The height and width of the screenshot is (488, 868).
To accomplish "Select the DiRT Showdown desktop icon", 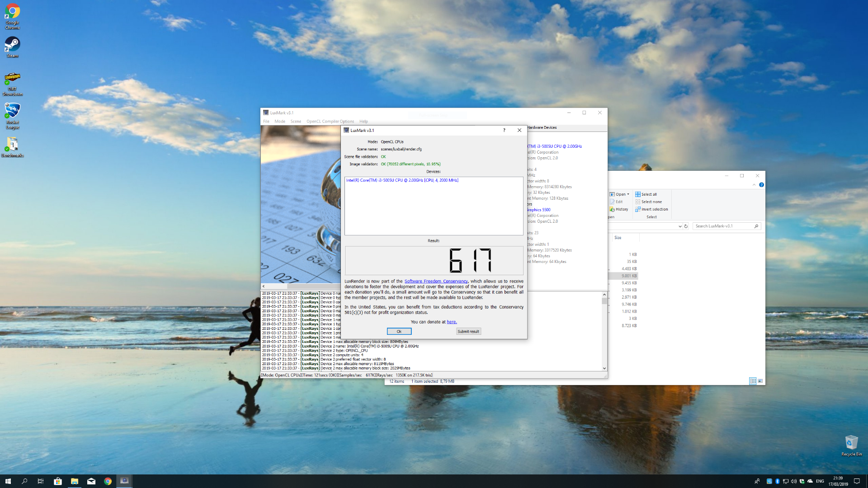I will (x=12, y=84).
